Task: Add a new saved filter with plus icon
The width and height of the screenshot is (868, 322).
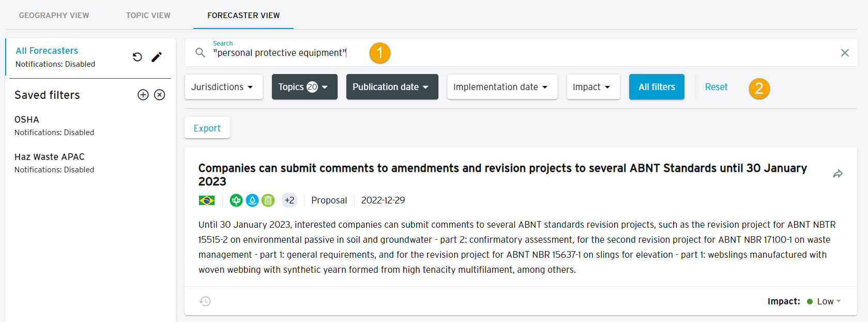Action: click(143, 95)
